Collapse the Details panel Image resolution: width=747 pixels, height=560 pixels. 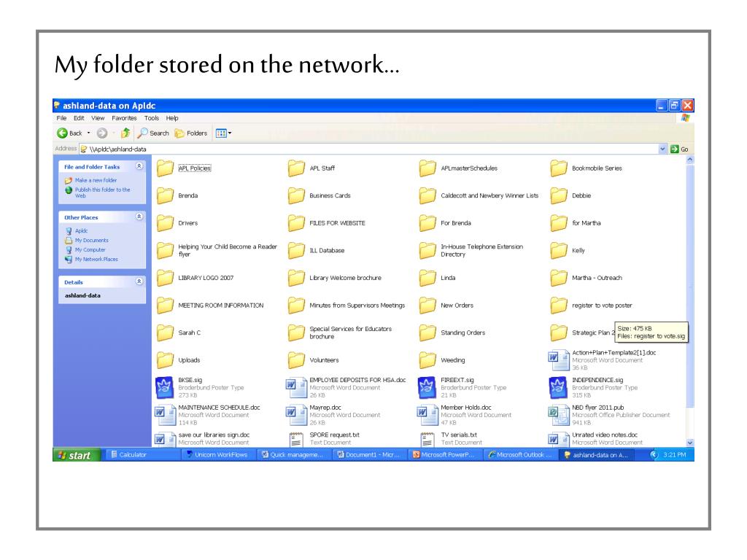(x=139, y=281)
